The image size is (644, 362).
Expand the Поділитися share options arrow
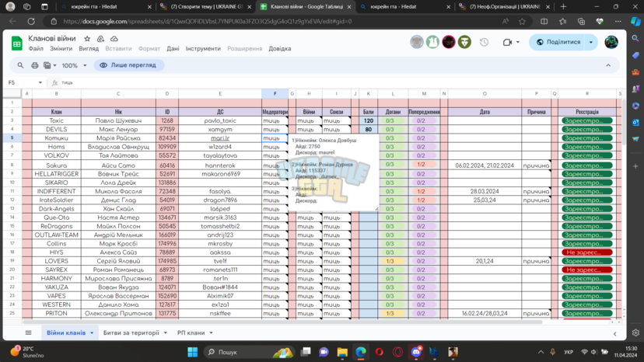coord(591,42)
